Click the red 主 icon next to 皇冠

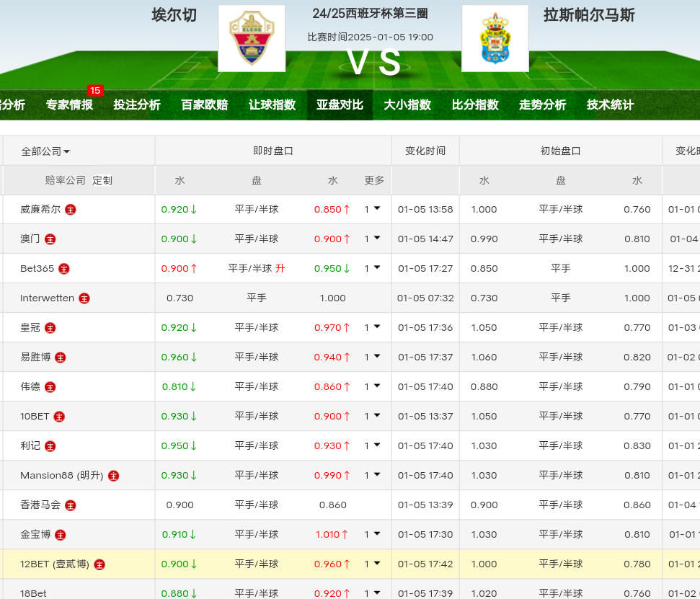click(50, 328)
